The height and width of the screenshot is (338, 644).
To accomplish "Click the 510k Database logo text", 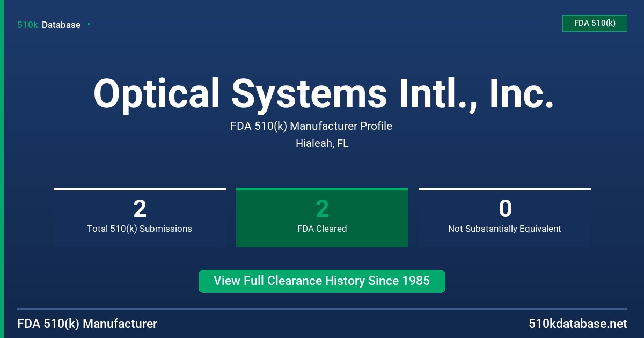I will tap(49, 25).
